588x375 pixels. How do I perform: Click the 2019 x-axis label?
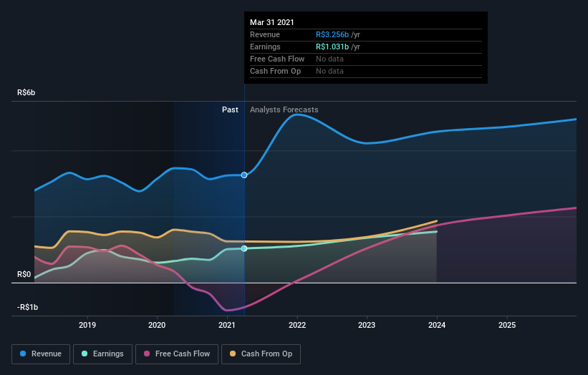pos(87,325)
